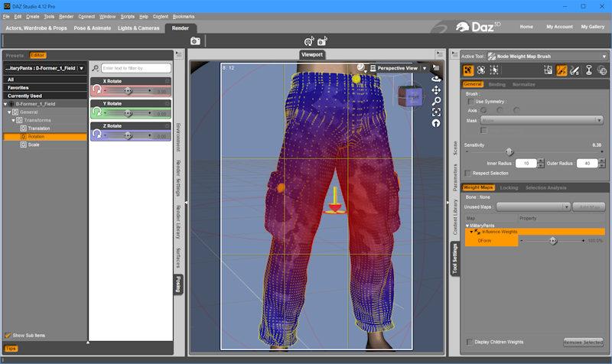
Task: Select the first Axis radio button
Action: tap(483, 110)
